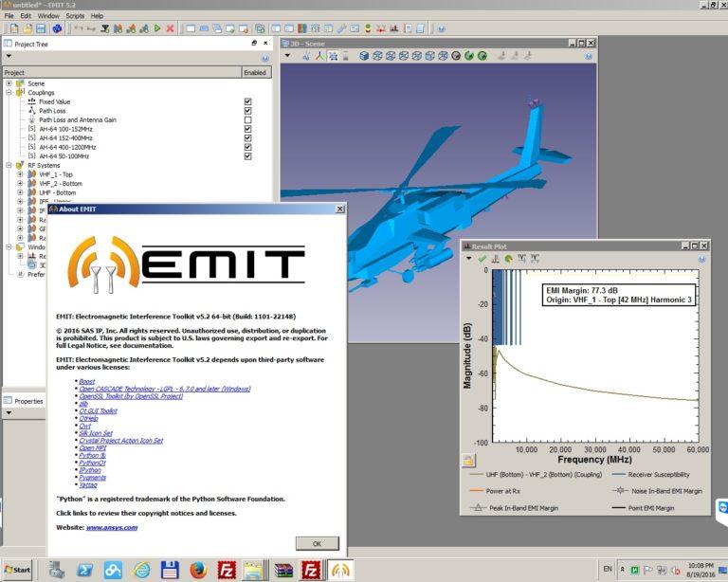
Task: Click the dark round view icon in 3D toolbar
Action: [x=456, y=56]
